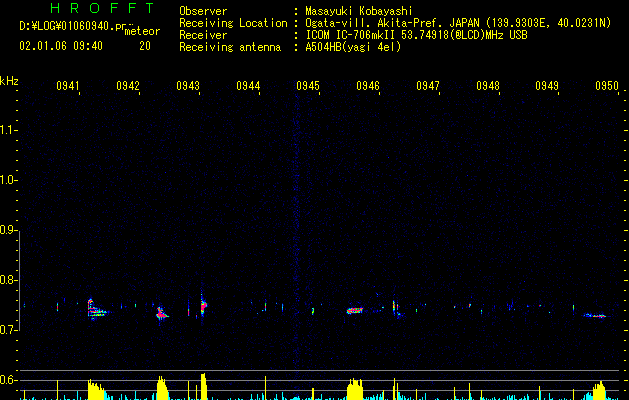
Task: Click the Receiver label
Action: click(x=203, y=35)
